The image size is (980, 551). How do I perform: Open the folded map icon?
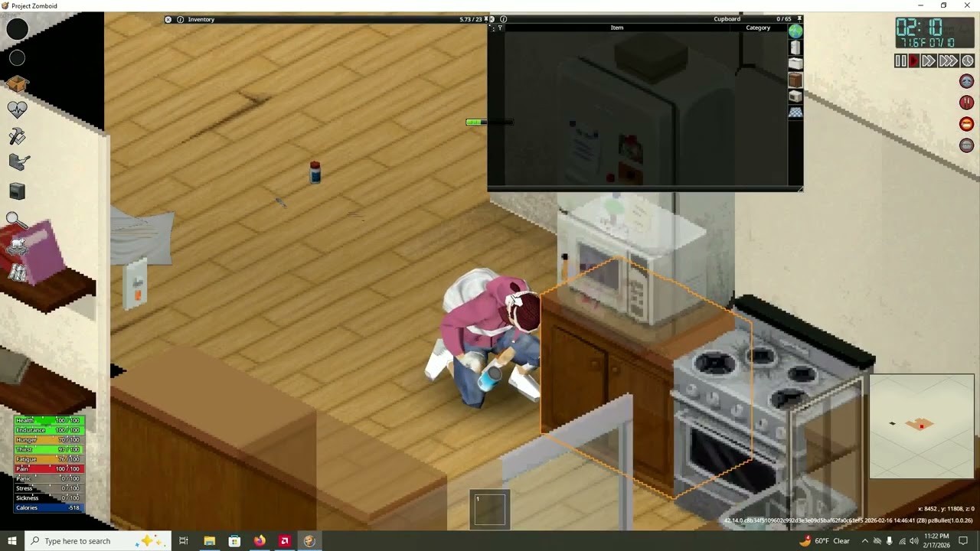click(x=18, y=272)
